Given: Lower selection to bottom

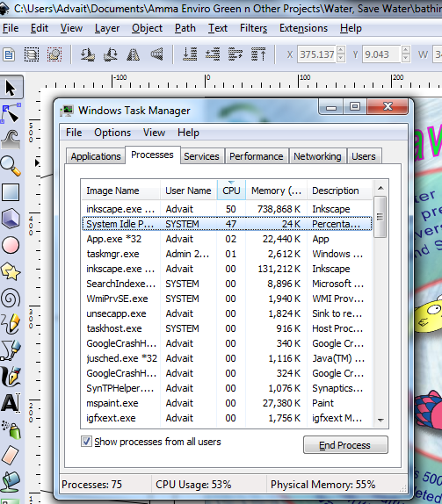Looking at the screenshot, I should point(190,54).
